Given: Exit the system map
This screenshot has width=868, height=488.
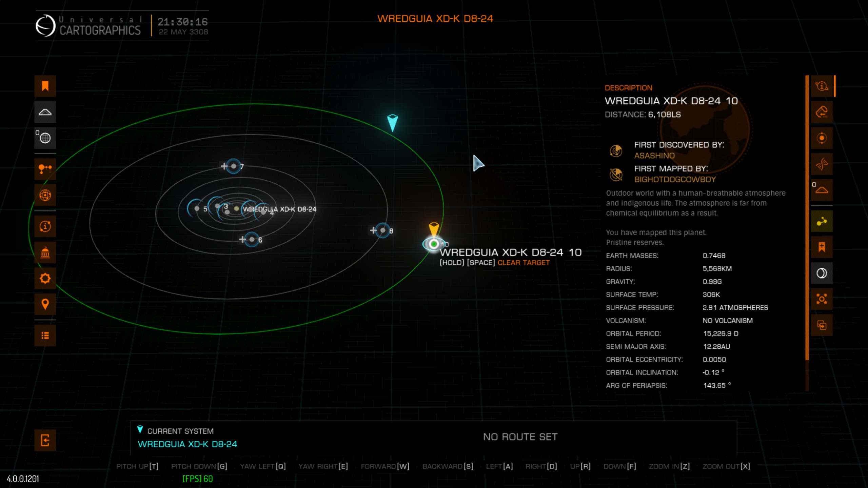Looking at the screenshot, I should 45,440.
